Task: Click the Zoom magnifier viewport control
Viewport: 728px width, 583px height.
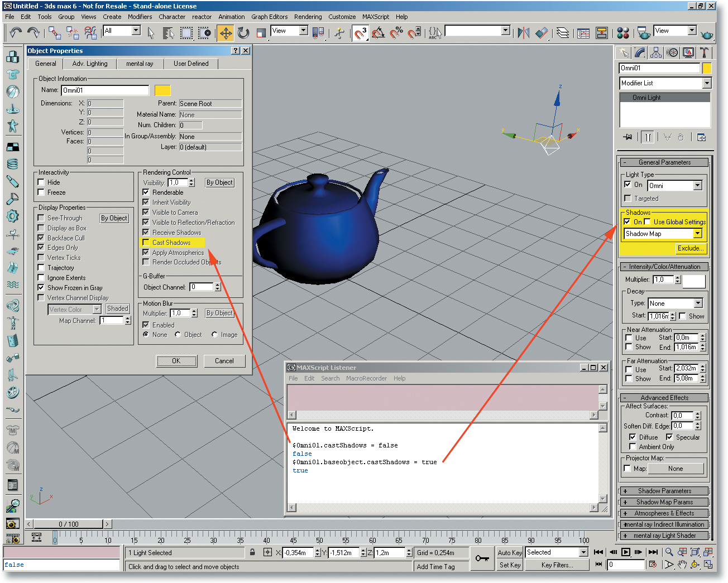Action: click(x=669, y=552)
